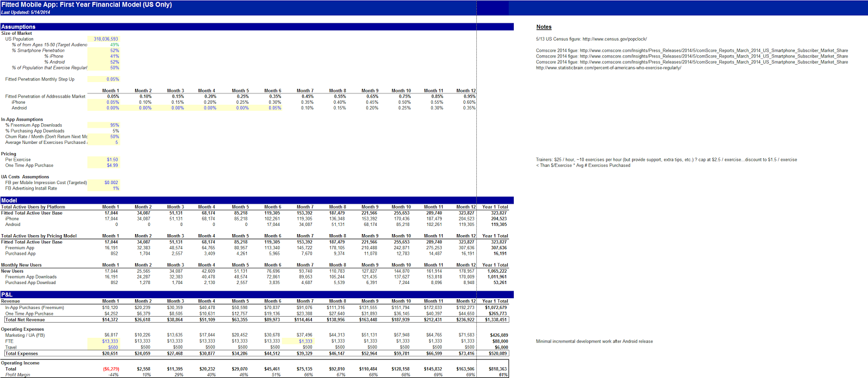Click the $426,089 marketing Year 1 total
The height and width of the screenshot is (378, 868).
click(x=499, y=335)
